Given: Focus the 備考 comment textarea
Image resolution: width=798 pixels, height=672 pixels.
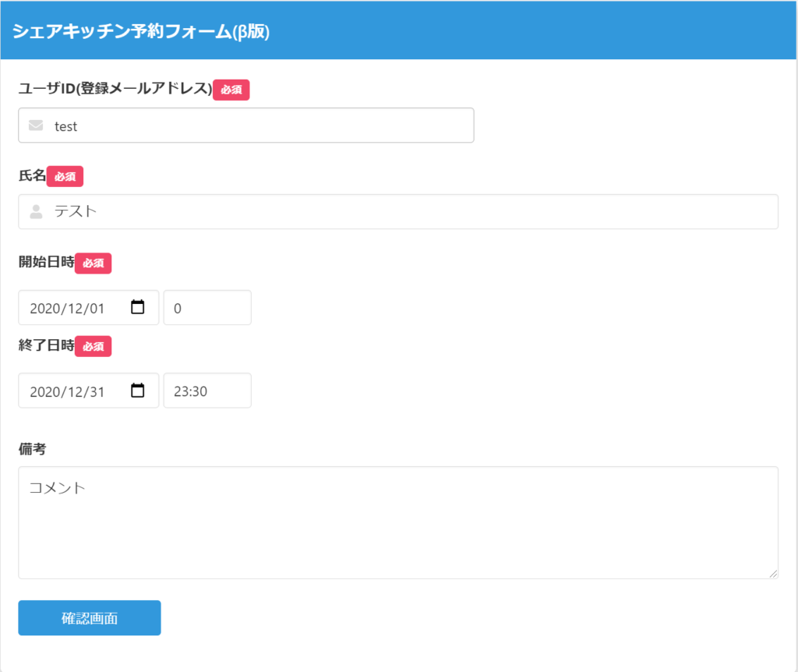Looking at the screenshot, I should 398,522.
